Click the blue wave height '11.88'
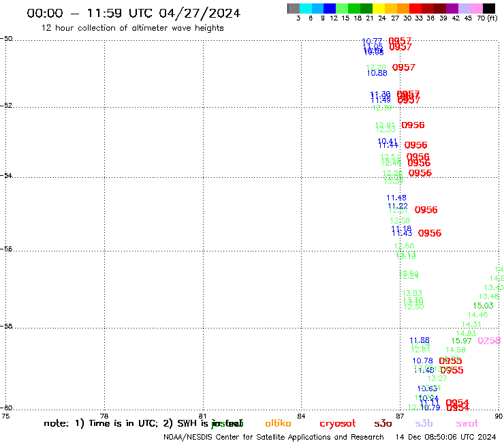Image resolution: width=504 pixels, height=443 pixels. pyautogui.click(x=420, y=340)
